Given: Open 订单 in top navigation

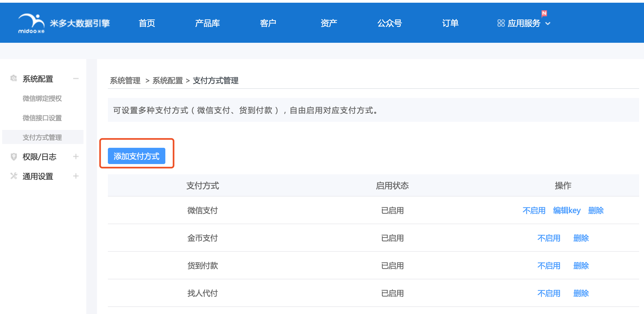Looking at the screenshot, I should tap(450, 23).
